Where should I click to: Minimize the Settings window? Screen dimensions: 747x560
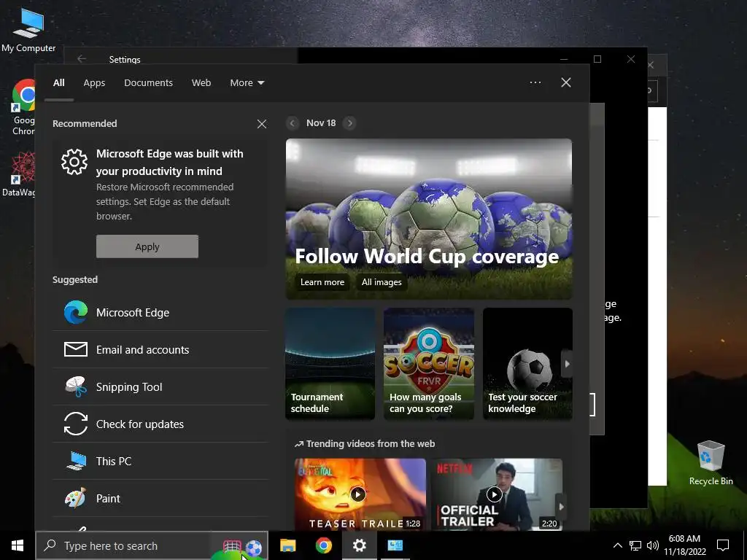[x=564, y=59]
